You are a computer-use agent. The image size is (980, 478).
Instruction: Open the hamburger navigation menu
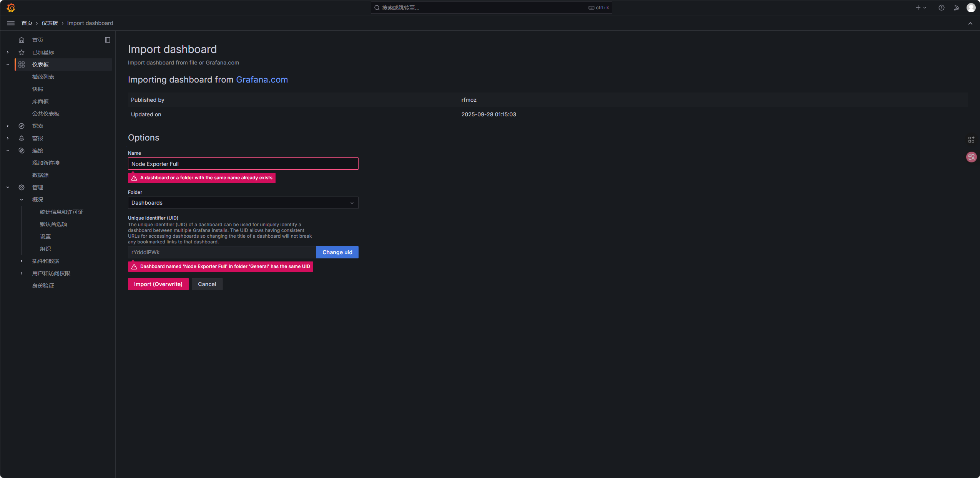click(11, 23)
